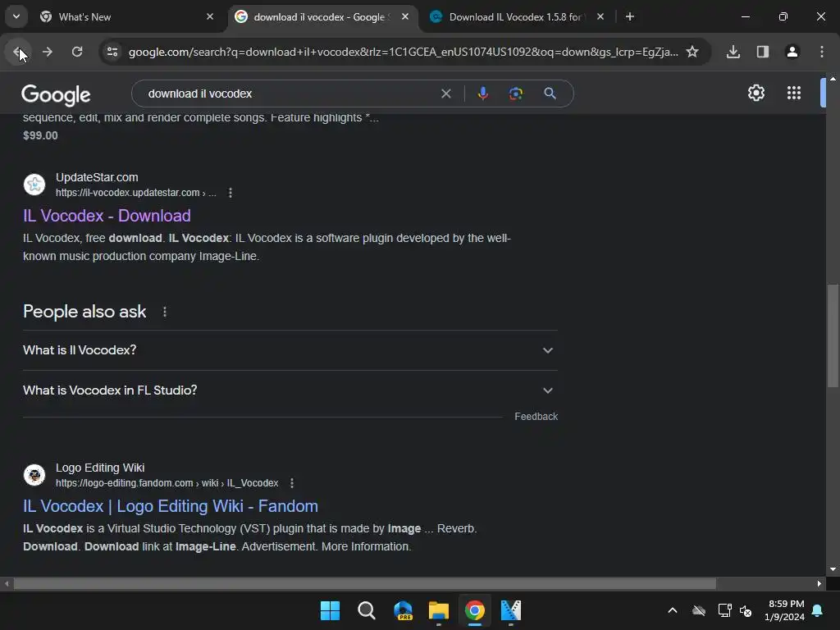Open Google quick settings gear
The width and height of the screenshot is (840, 630).
756,94
